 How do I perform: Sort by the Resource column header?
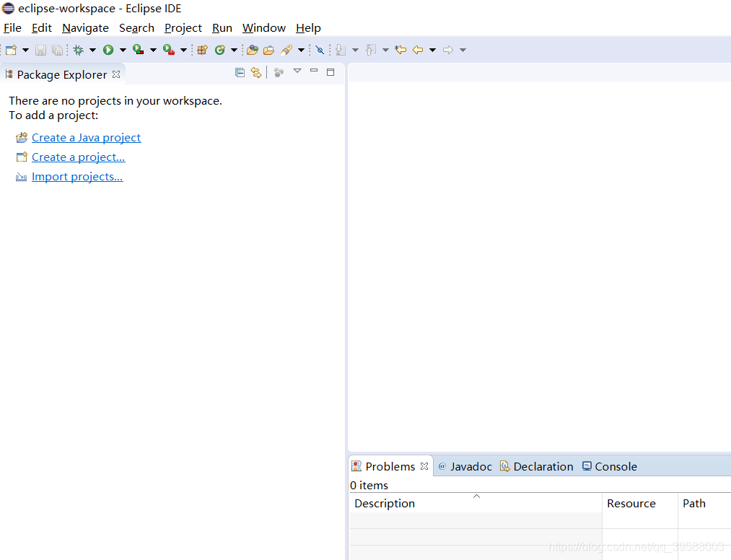point(639,503)
